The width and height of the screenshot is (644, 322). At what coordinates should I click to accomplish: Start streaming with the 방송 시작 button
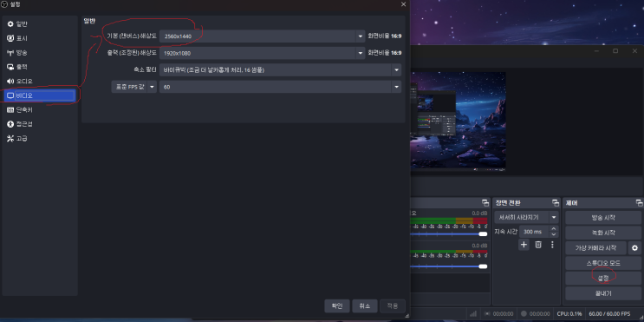(x=603, y=217)
